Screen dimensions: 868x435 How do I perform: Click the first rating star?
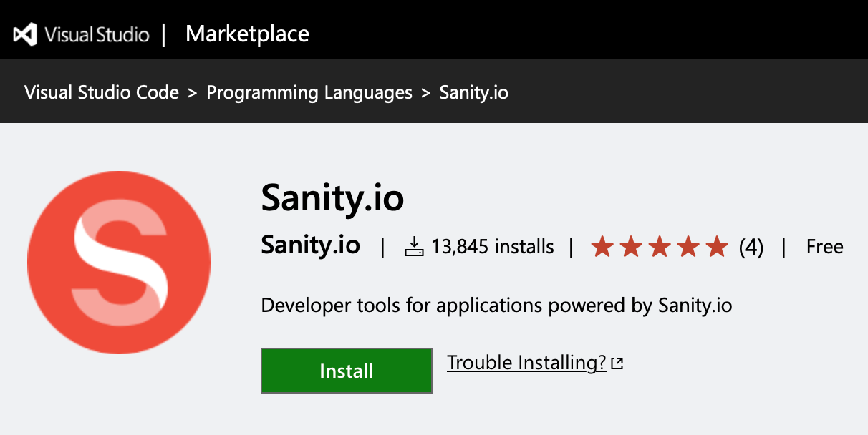click(604, 246)
